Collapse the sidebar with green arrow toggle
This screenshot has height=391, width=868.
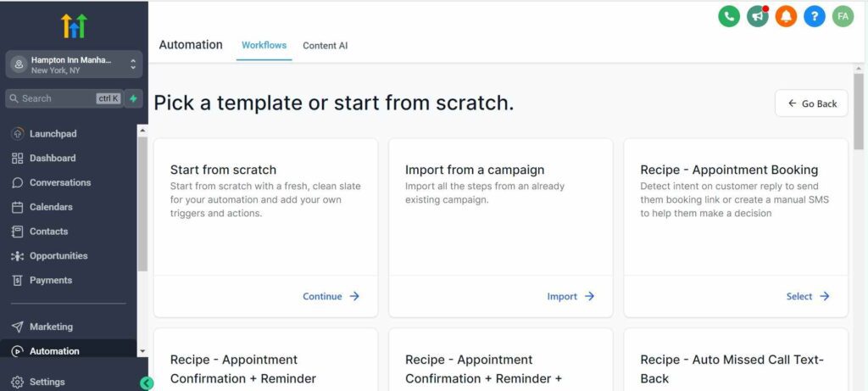pyautogui.click(x=147, y=383)
